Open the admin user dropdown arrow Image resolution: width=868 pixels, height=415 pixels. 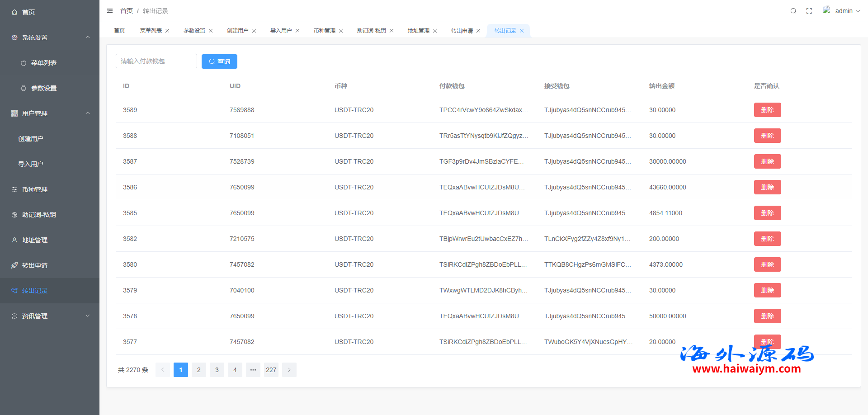(858, 11)
